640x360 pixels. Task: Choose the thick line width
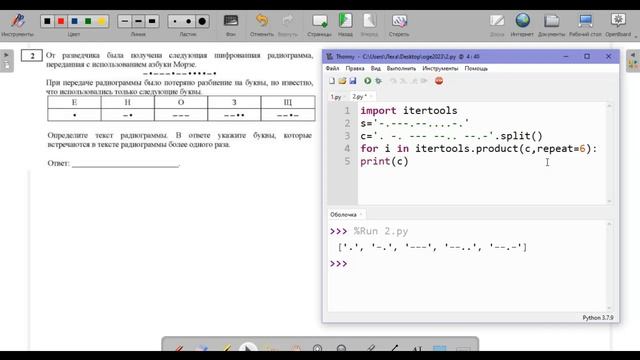152,21
